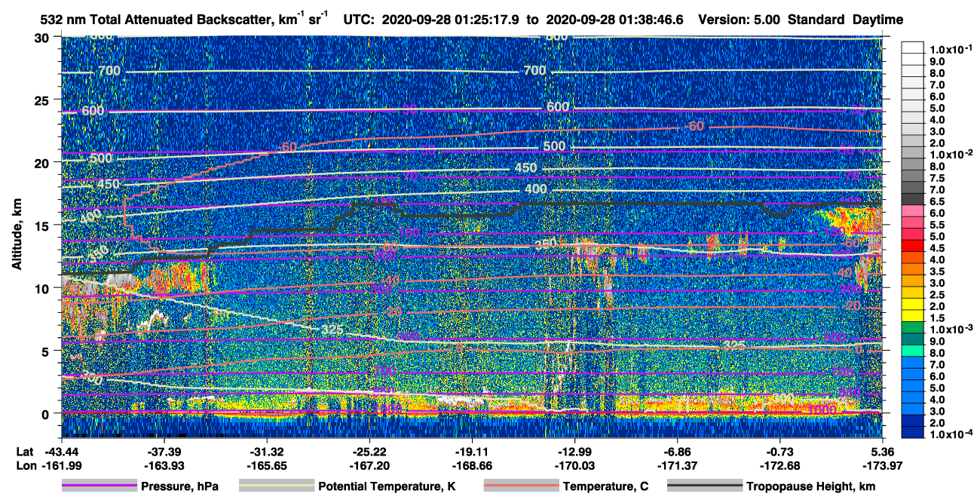Click the 2.5 colorbar label
This screenshot has width=980, height=503.
939,295
